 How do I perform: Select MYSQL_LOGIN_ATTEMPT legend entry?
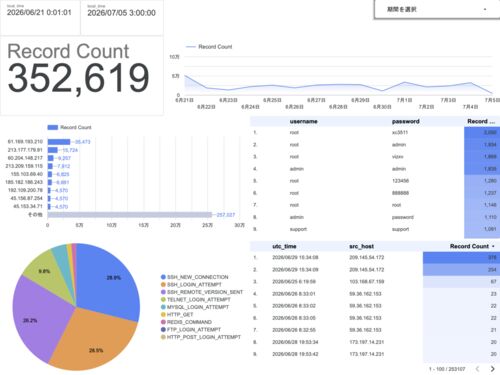coord(195,307)
